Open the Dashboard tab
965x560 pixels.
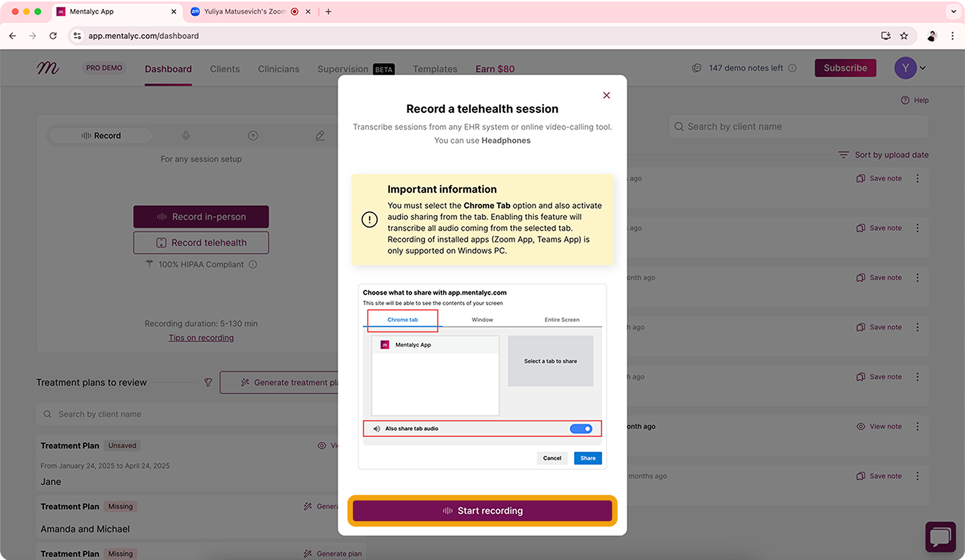168,69
